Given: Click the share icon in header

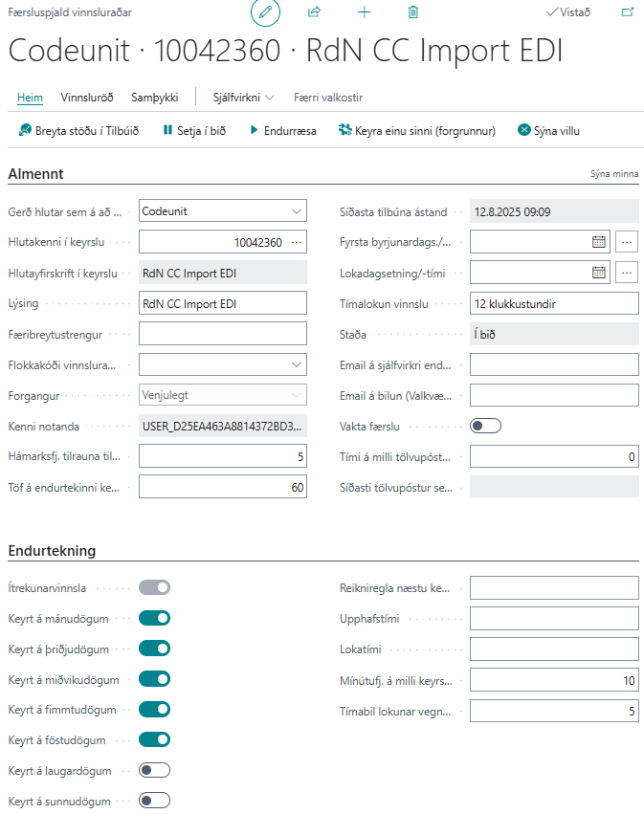Looking at the screenshot, I should [x=313, y=12].
